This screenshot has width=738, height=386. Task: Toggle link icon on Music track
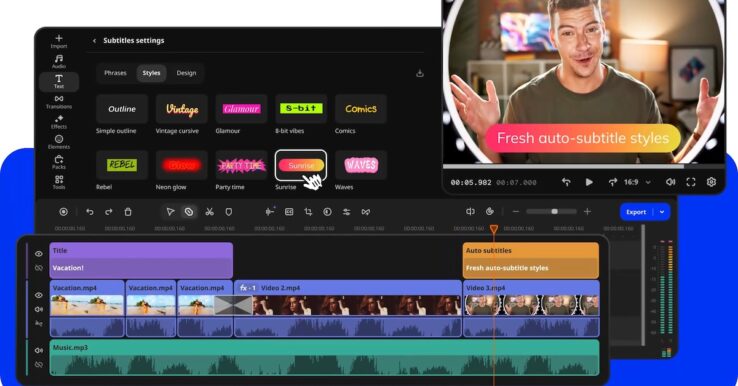(39, 365)
